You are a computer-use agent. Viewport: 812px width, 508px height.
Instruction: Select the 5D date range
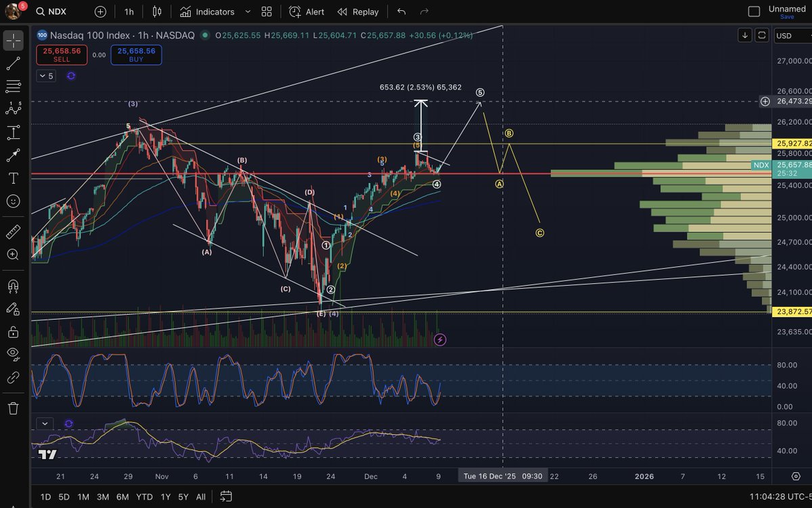[x=64, y=496]
